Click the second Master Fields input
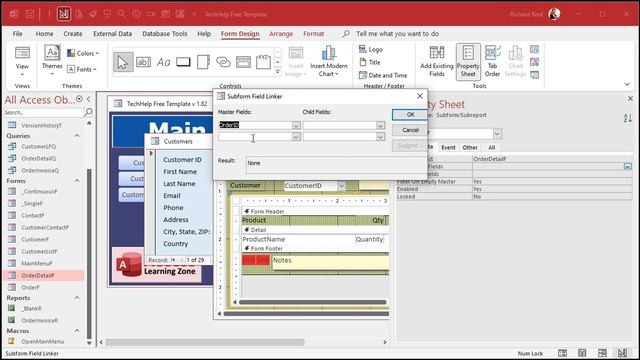This screenshot has width=640, height=360. (x=255, y=137)
